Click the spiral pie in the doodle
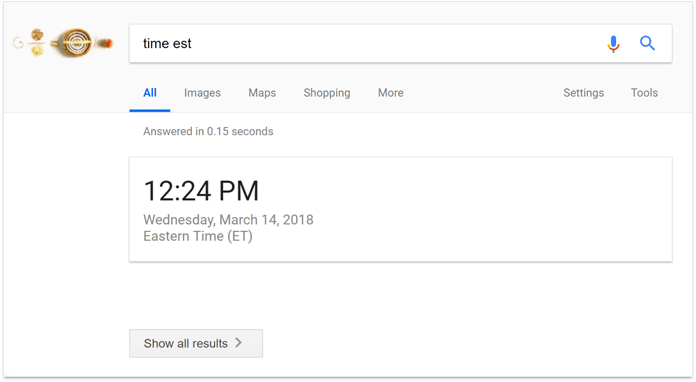Image resolution: width=696 pixels, height=382 pixels. point(76,43)
